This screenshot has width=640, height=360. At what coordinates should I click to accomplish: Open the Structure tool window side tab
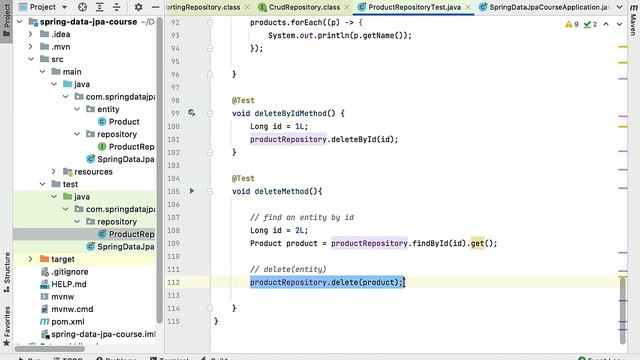click(x=6, y=272)
